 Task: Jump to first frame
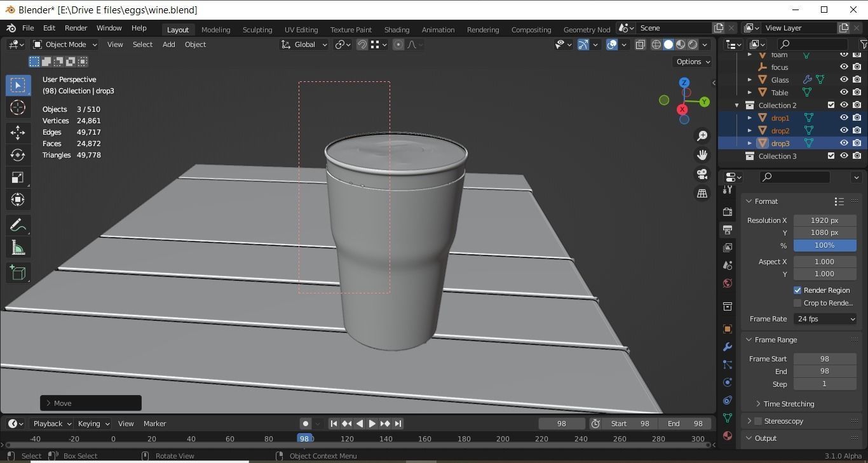click(x=334, y=424)
